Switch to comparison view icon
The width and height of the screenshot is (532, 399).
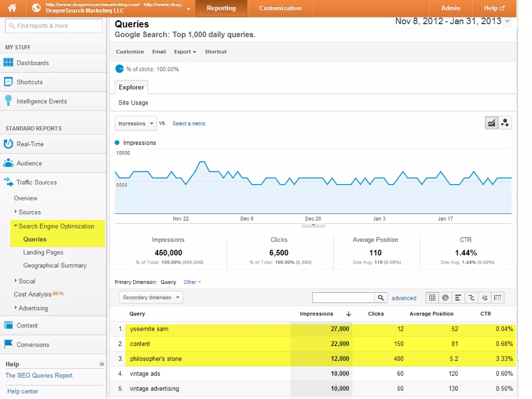pyautogui.click(x=471, y=298)
